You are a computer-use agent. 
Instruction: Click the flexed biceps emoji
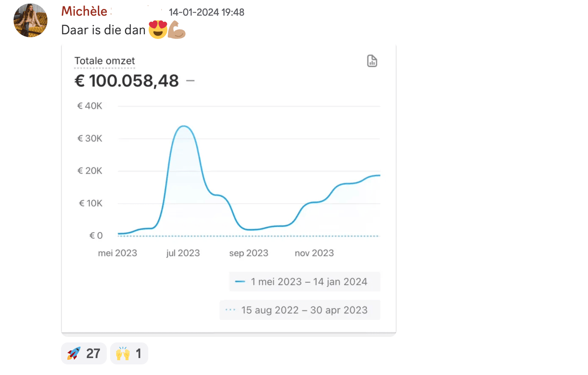[177, 30]
